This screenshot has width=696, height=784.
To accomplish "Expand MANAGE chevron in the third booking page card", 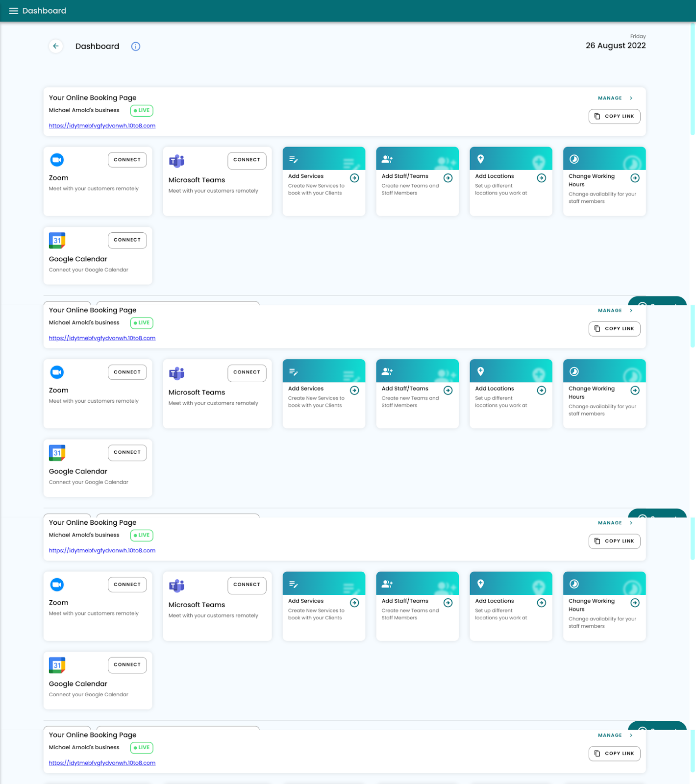I will coord(631,523).
